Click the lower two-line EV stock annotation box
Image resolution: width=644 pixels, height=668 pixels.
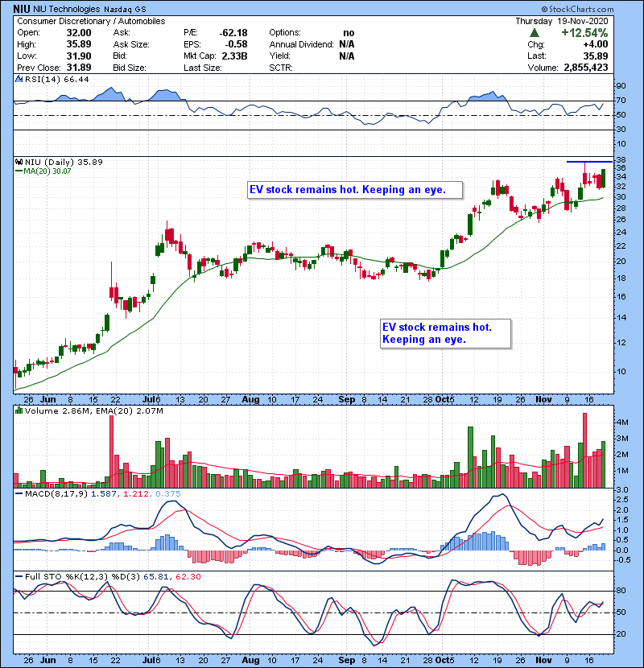tap(445, 333)
